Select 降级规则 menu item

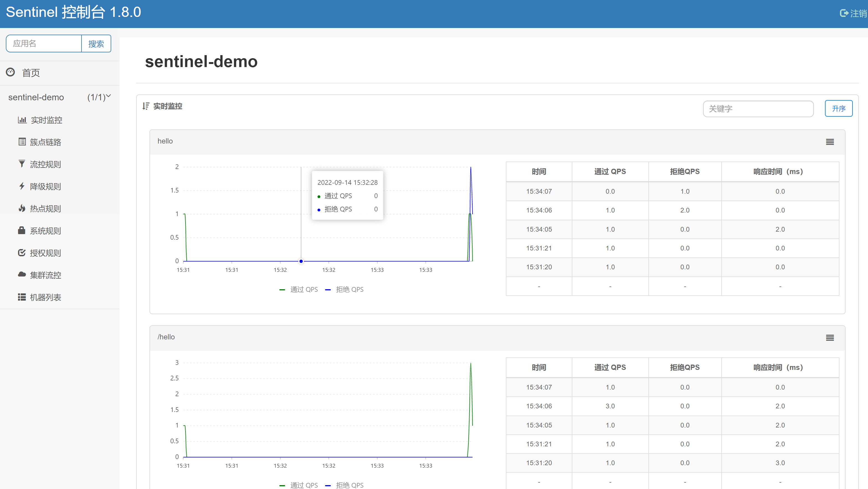tap(45, 186)
